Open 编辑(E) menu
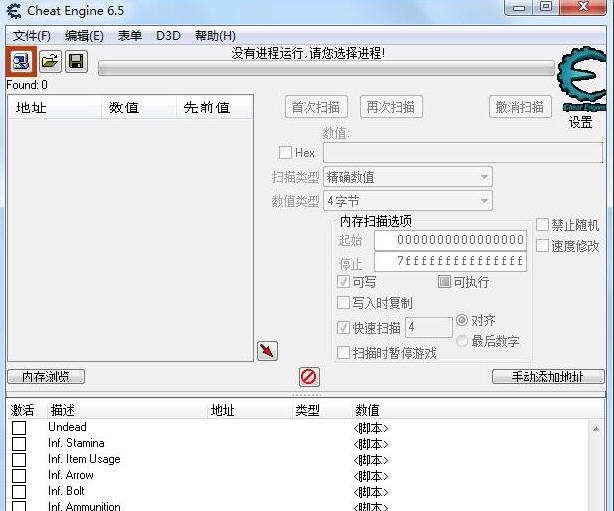This screenshot has height=511, width=614. point(84,36)
